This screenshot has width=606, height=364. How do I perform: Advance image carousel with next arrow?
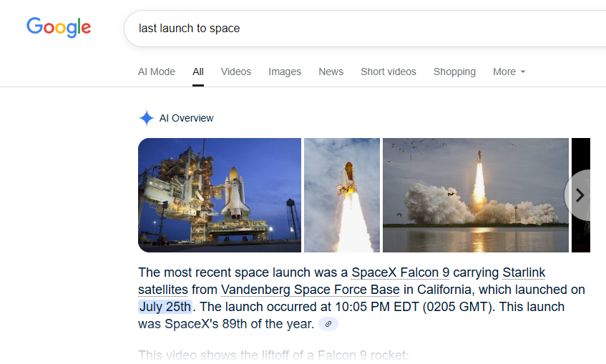pyautogui.click(x=580, y=195)
